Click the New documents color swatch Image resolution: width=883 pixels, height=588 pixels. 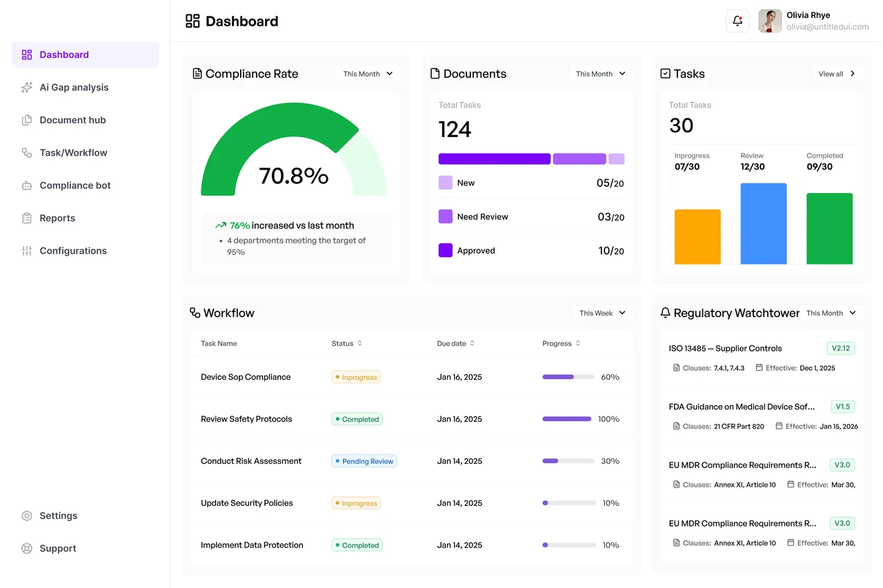pos(446,183)
